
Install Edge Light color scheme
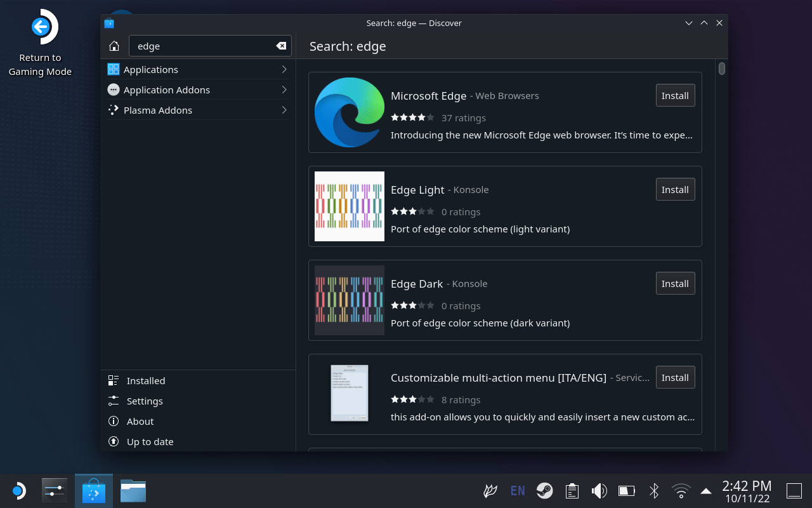click(x=675, y=189)
